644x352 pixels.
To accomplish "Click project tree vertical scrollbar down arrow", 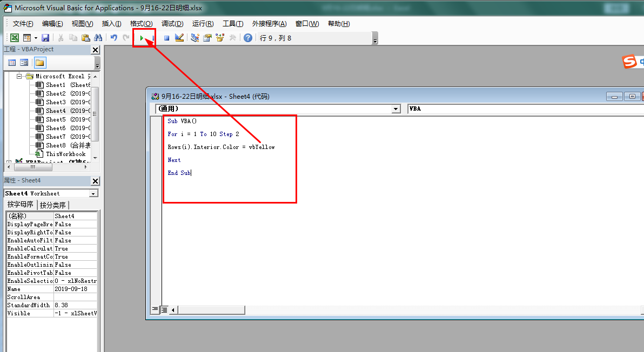I will 95,158.
